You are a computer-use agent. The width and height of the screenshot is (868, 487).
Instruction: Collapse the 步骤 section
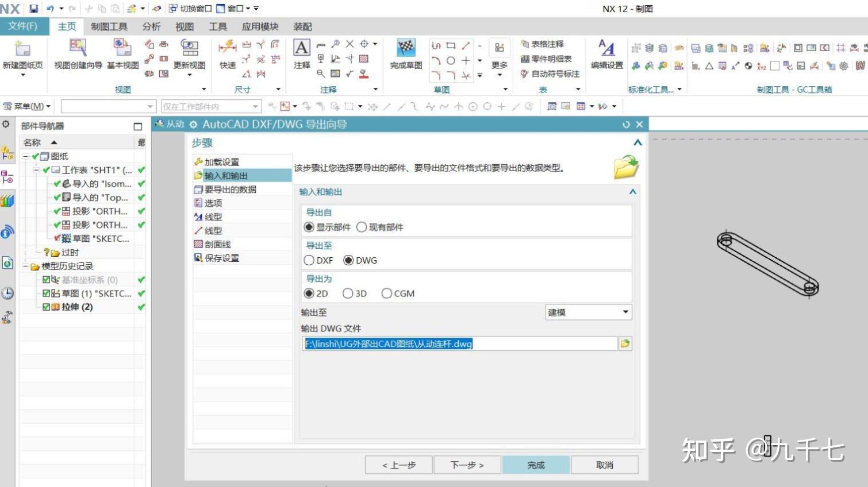[637, 143]
